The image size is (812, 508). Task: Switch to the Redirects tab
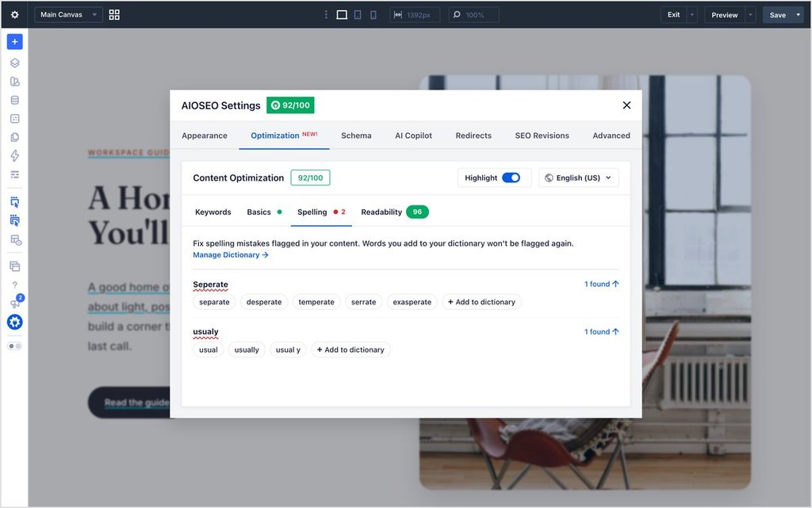(473, 136)
